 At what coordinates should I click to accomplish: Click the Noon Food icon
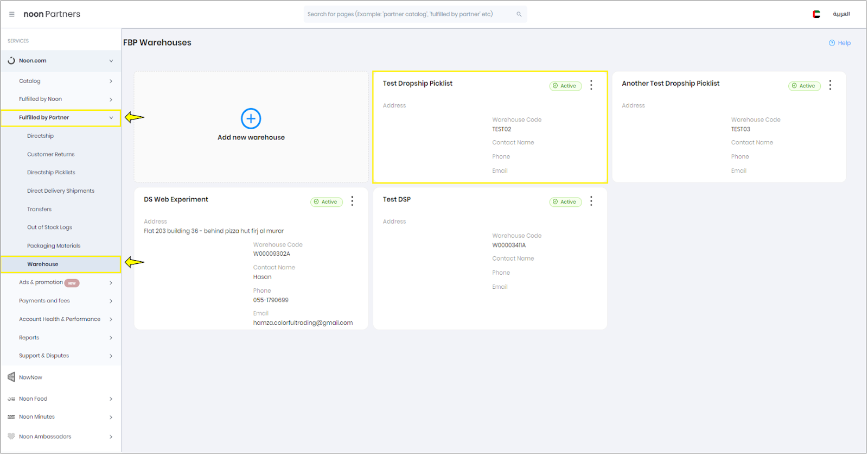[11, 399]
